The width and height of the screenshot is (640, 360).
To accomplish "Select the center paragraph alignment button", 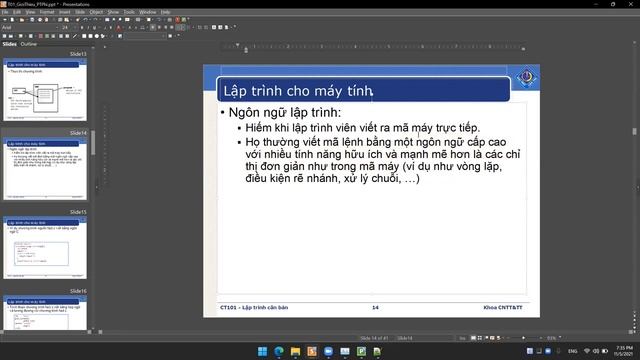I will click(x=159, y=27).
